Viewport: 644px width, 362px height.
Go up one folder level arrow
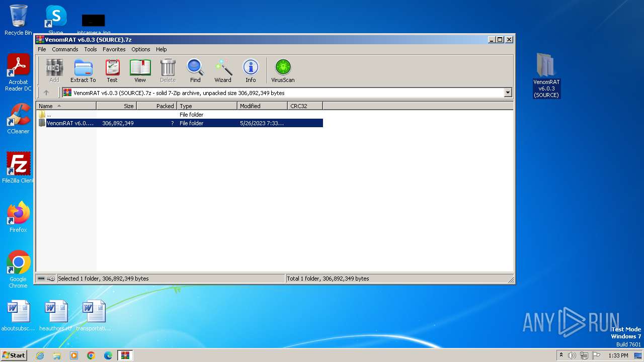click(46, 93)
